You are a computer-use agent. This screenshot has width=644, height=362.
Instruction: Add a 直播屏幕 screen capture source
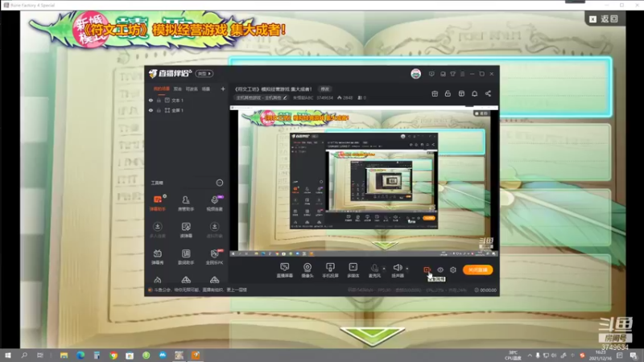[x=285, y=270]
